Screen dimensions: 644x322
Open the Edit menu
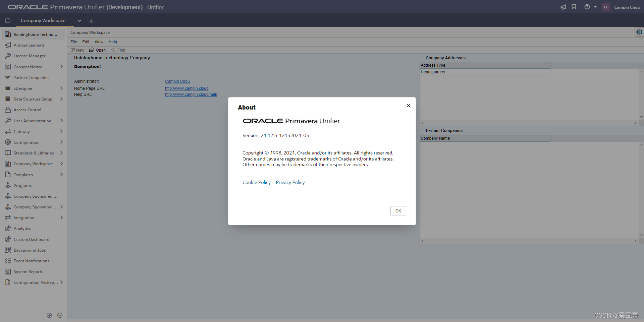coord(86,42)
